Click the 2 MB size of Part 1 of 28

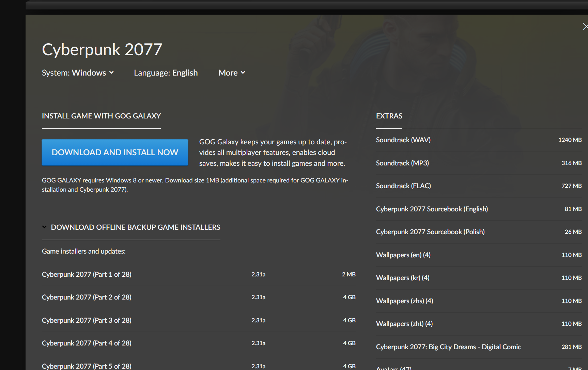coord(349,274)
